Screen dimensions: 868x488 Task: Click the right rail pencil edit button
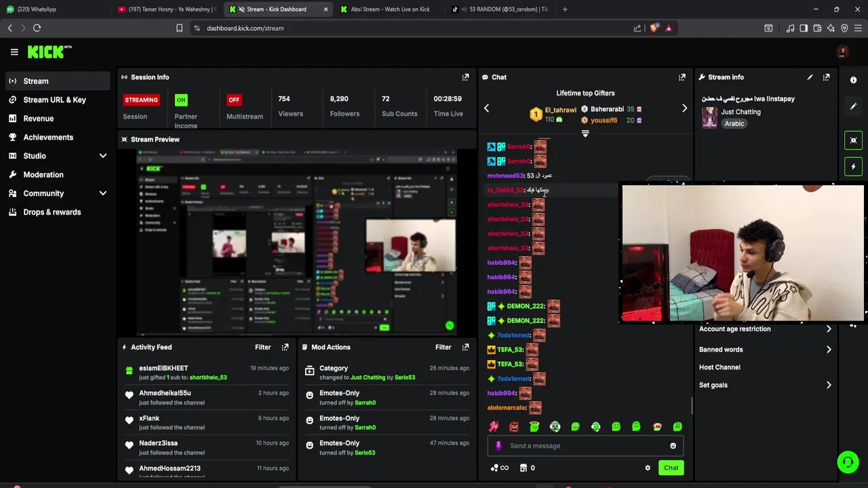tap(853, 106)
